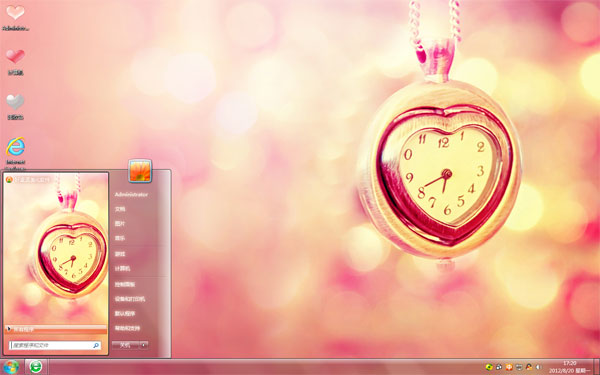The height and width of the screenshot is (375, 600).
Task: Click the 关机 shutdown button
Action: (x=125, y=345)
